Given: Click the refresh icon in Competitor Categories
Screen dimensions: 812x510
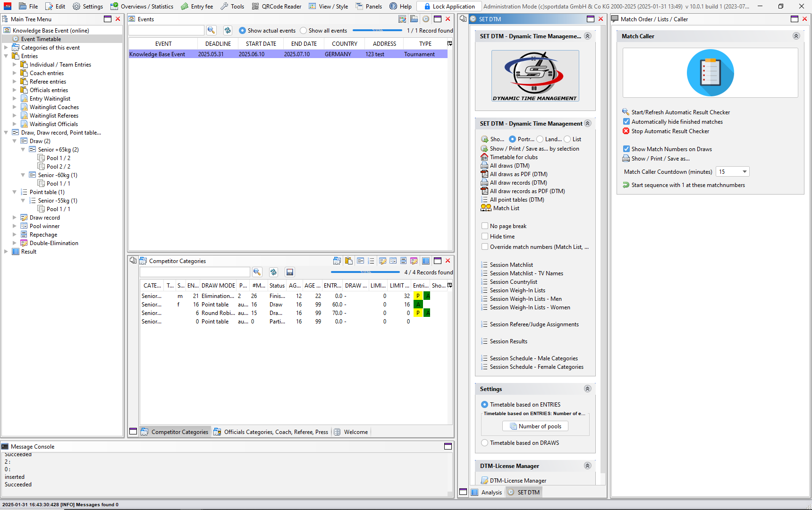Looking at the screenshot, I should (273, 272).
